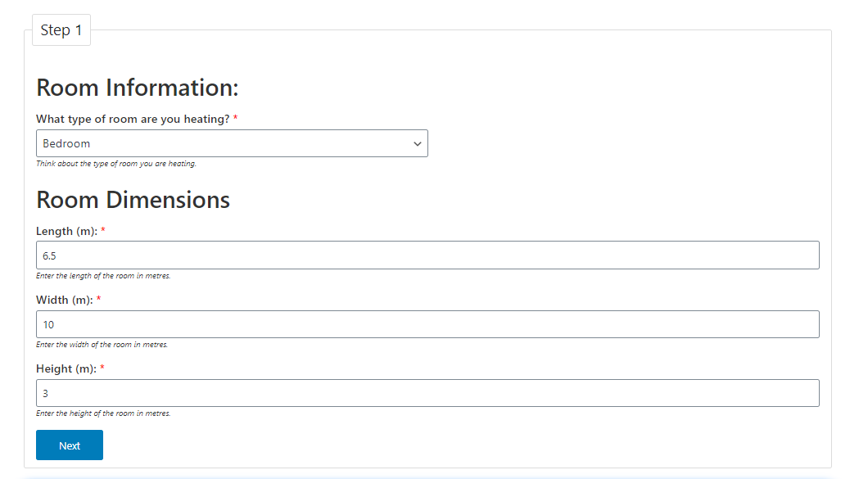Click the 'Enter the height of the room' hint

tap(103, 413)
